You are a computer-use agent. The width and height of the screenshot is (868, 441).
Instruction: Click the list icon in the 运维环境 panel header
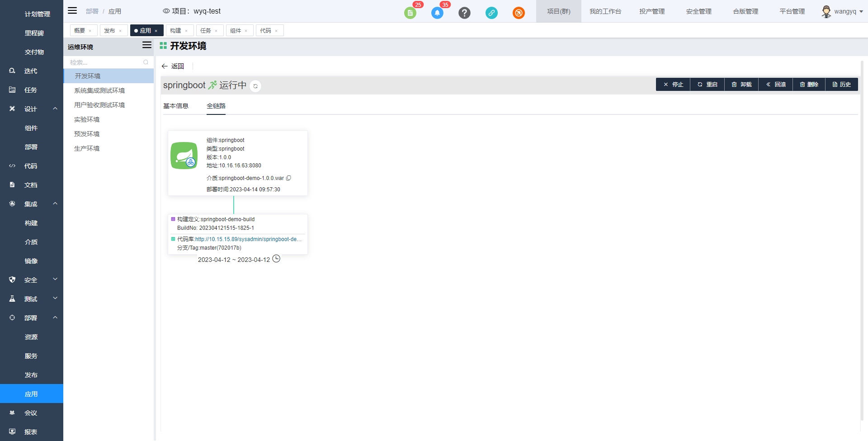coord(146,45)
